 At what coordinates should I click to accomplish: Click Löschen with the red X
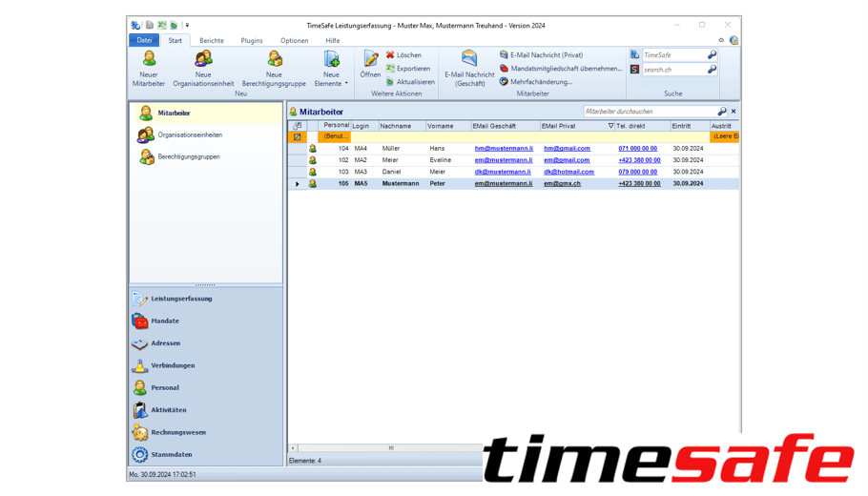click(403, 55)
